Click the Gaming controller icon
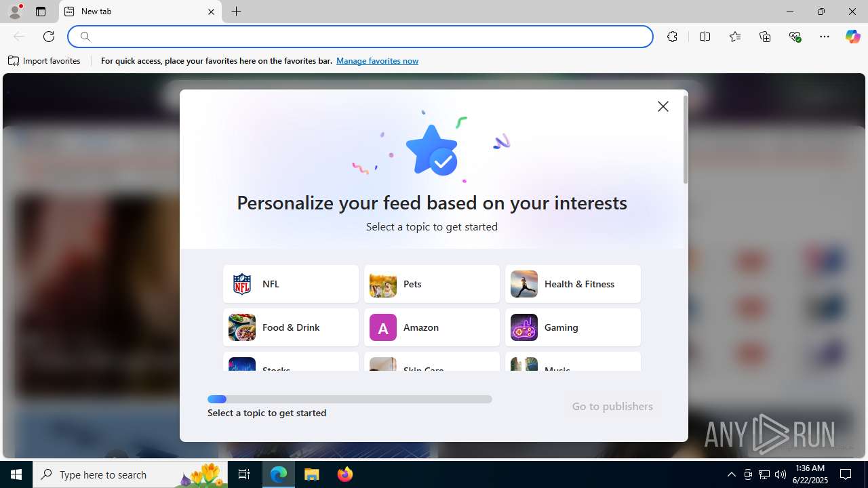868x488 pixels. [x=524, y=327]
